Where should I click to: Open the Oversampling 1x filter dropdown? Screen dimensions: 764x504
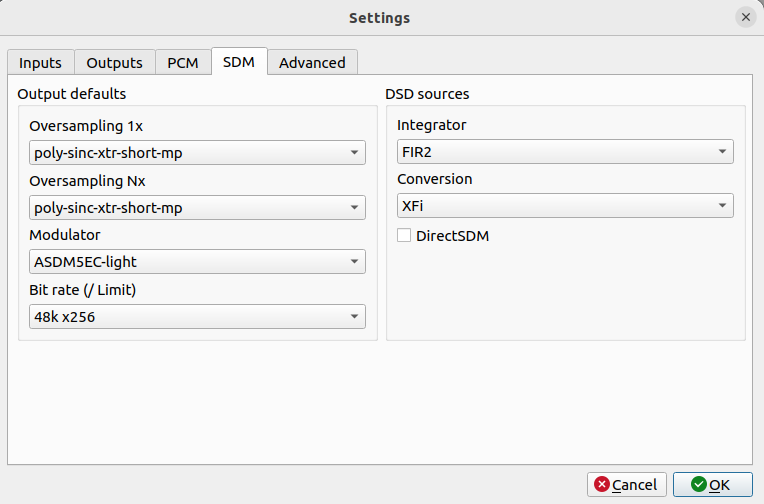[x=197, y=153]
